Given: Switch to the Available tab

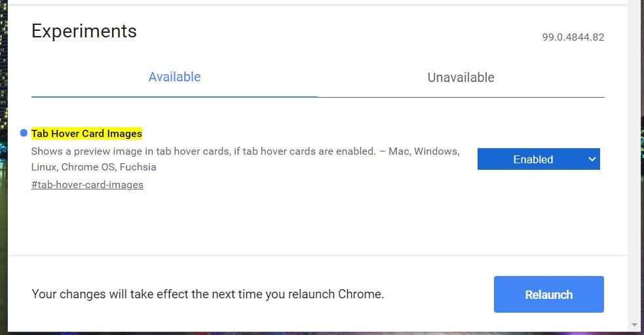Looking at the screenshot, I should pos(174,77).
